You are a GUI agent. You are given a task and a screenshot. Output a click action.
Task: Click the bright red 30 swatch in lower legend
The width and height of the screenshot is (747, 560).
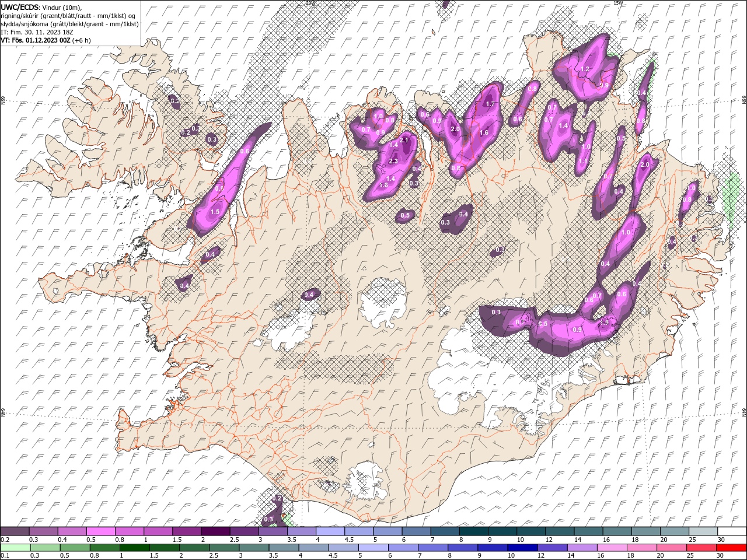(731, 548)
